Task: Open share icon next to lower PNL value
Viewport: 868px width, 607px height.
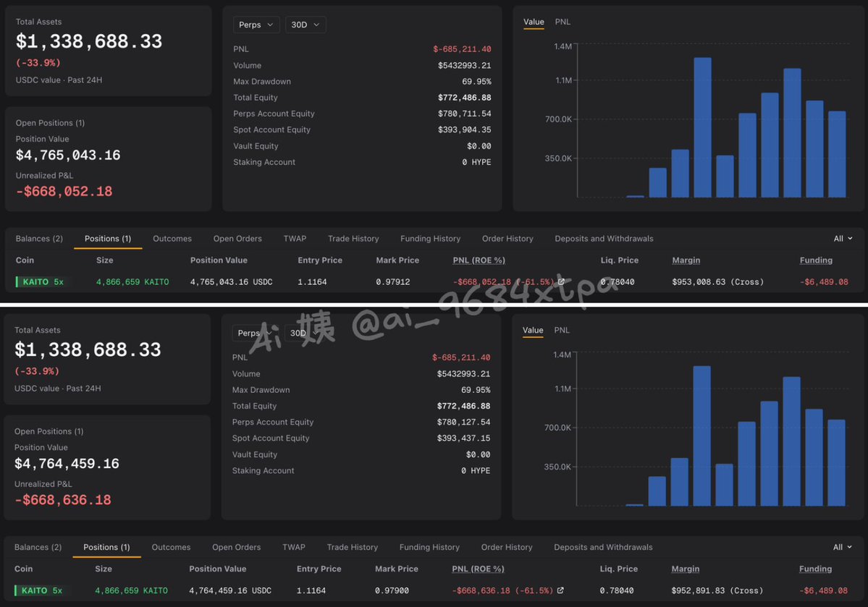Action: (560, 590)
